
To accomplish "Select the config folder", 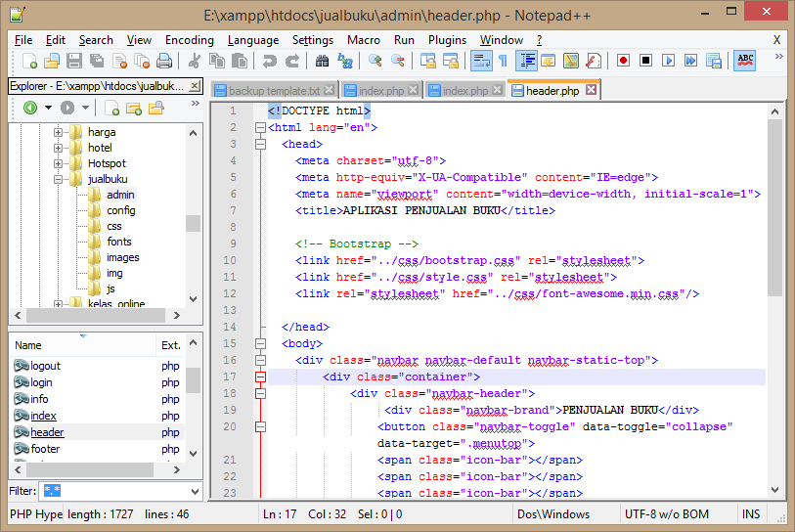I will pos(120,210).
